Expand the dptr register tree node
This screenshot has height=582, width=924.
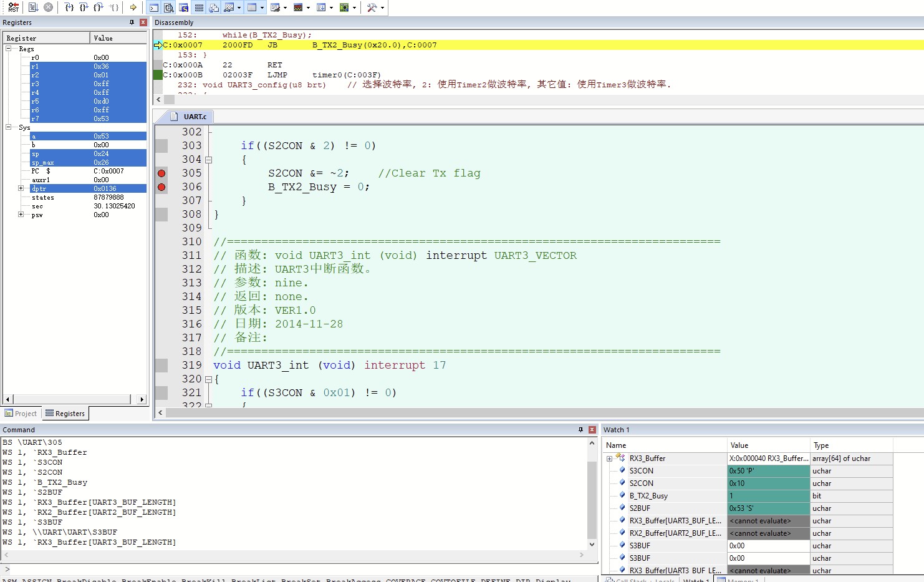point(21,188)
